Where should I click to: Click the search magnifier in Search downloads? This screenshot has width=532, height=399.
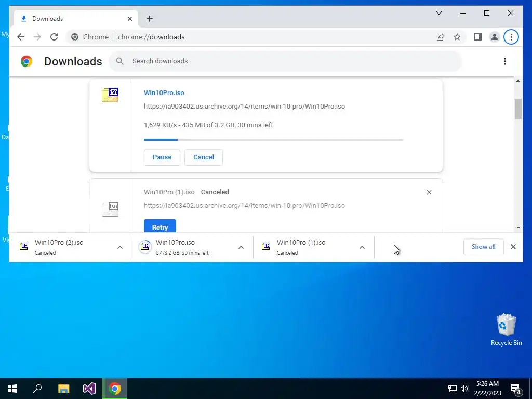point(119,61)
